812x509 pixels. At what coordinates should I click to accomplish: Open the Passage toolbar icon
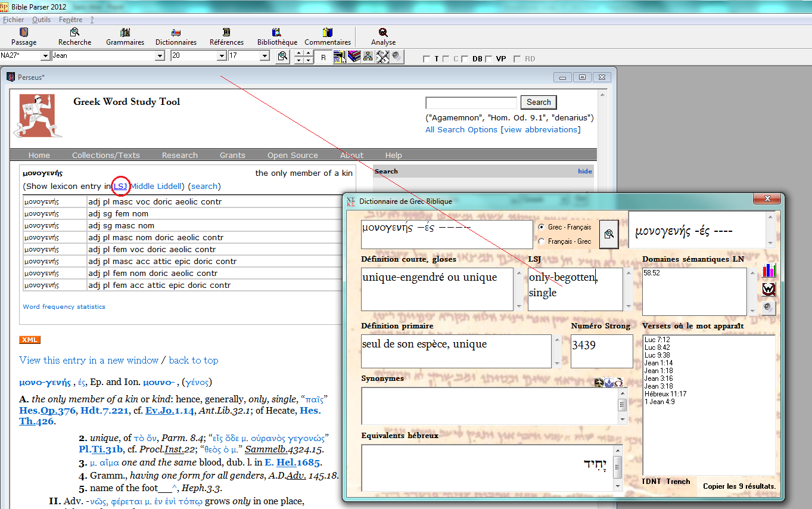click(24, 36)
